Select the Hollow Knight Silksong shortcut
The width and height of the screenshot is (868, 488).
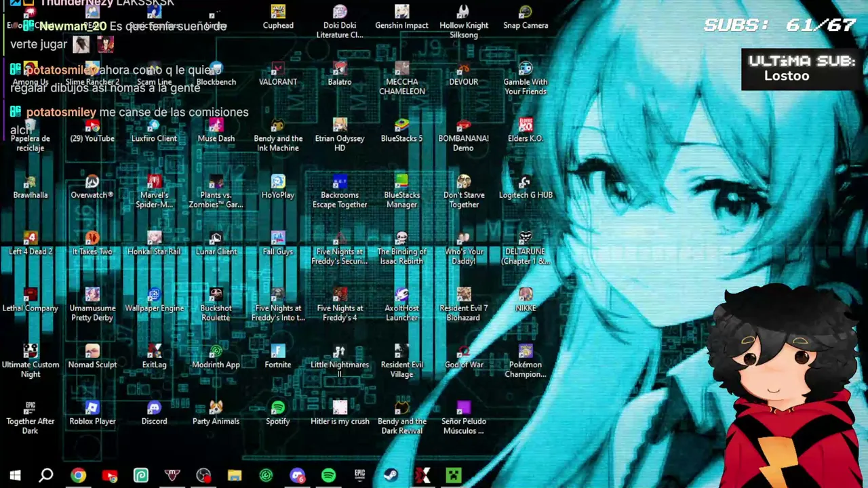[x=464, y=22]
